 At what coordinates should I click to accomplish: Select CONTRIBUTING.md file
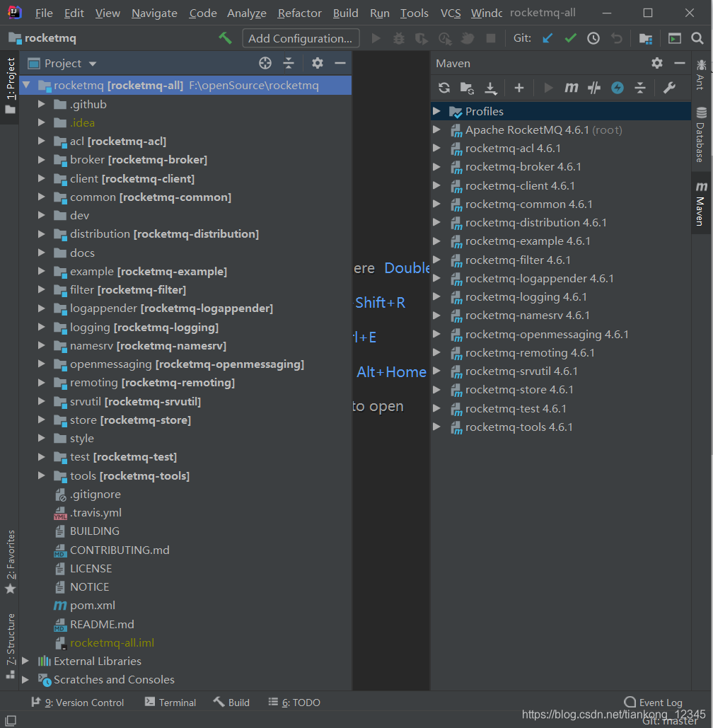point(120,550)
